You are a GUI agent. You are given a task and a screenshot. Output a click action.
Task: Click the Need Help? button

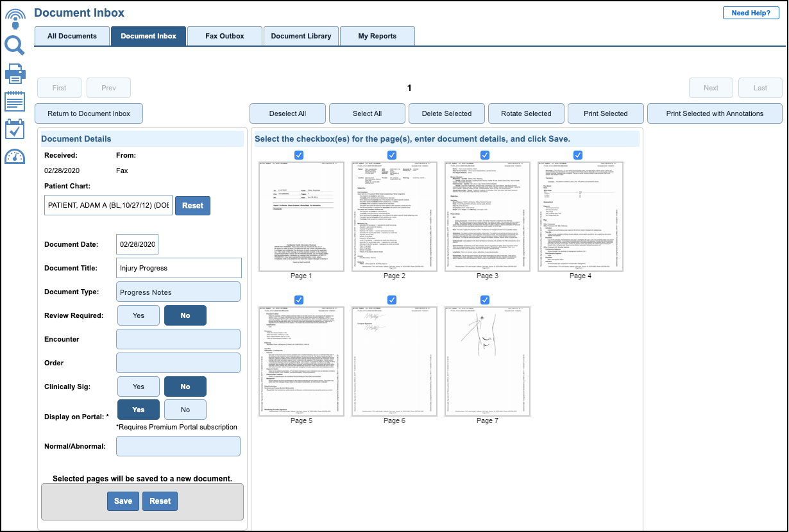tap(751, 12)
